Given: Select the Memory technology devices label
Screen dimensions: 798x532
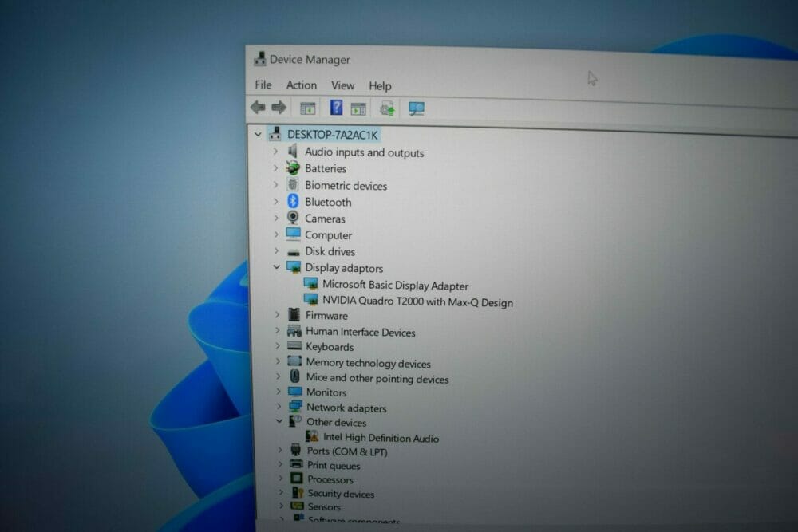Looking at the screenshot, I should tap(369, 363).
